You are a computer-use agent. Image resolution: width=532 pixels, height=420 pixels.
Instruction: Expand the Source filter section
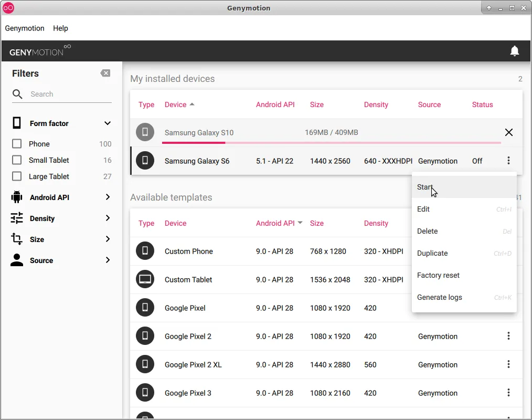pyautogui.click(x=108, y=260)
